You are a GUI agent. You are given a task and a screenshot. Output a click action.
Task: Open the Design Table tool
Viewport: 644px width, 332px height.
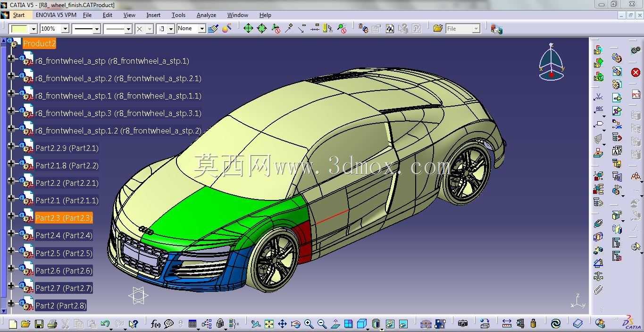point(192,324)
